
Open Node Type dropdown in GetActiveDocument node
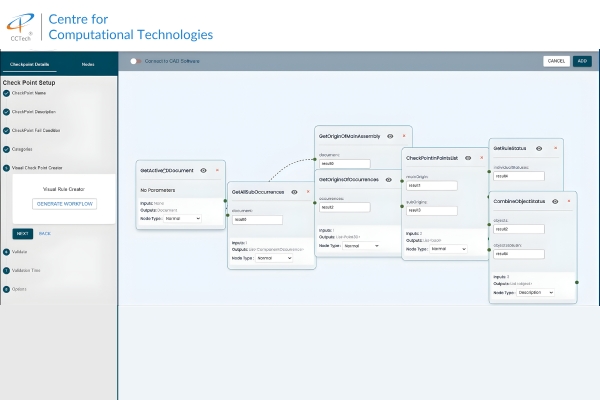(185, 218)
